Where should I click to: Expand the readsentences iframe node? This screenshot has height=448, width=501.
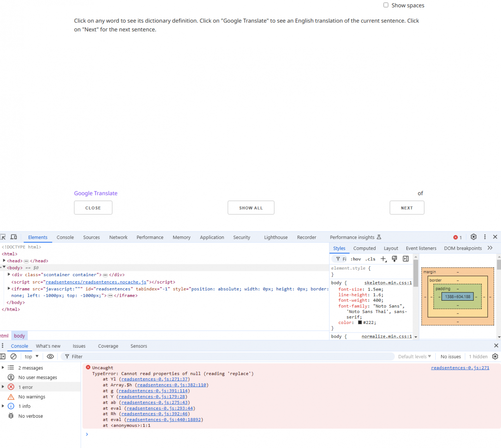tap(9, 289)
